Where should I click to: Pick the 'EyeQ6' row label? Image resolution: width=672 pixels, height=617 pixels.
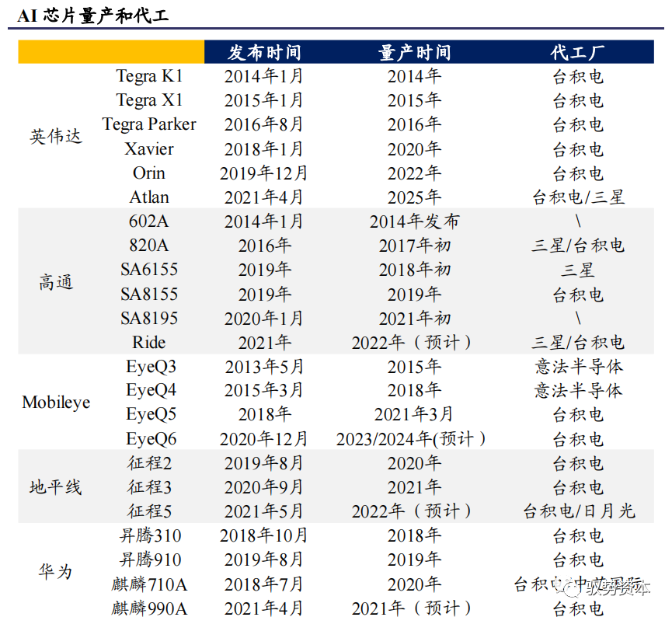[151, 439]
